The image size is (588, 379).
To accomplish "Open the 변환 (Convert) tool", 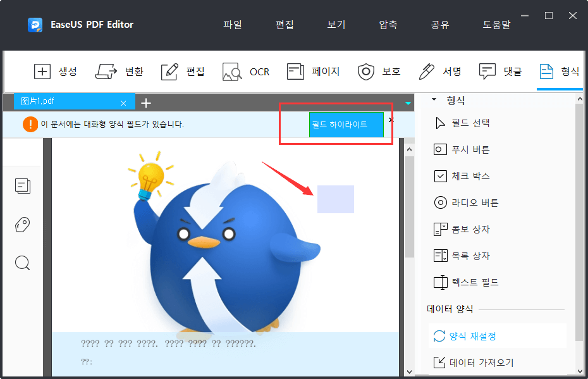I will click(x=119, y=71).
